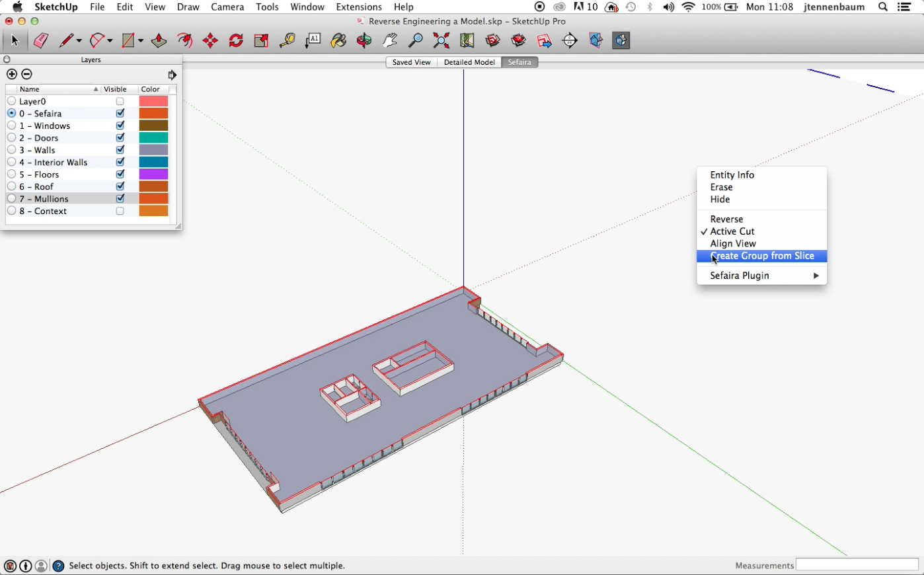Open the Extensions menu

tap(359, 7)
